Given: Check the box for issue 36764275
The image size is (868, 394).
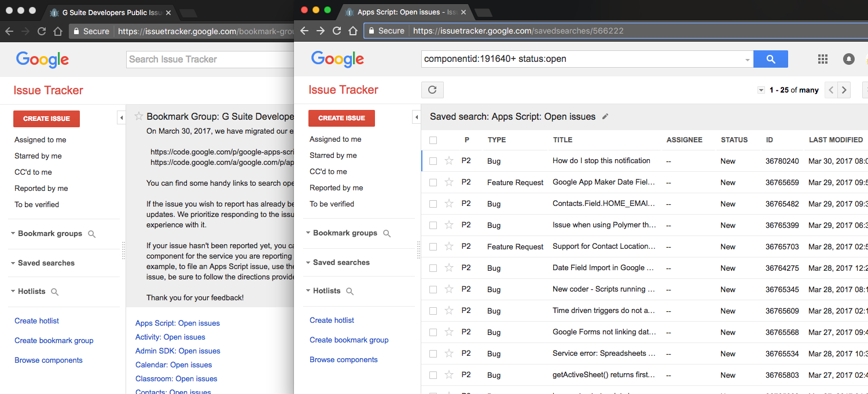Looking at the screenshot, I should click(433, 268).
